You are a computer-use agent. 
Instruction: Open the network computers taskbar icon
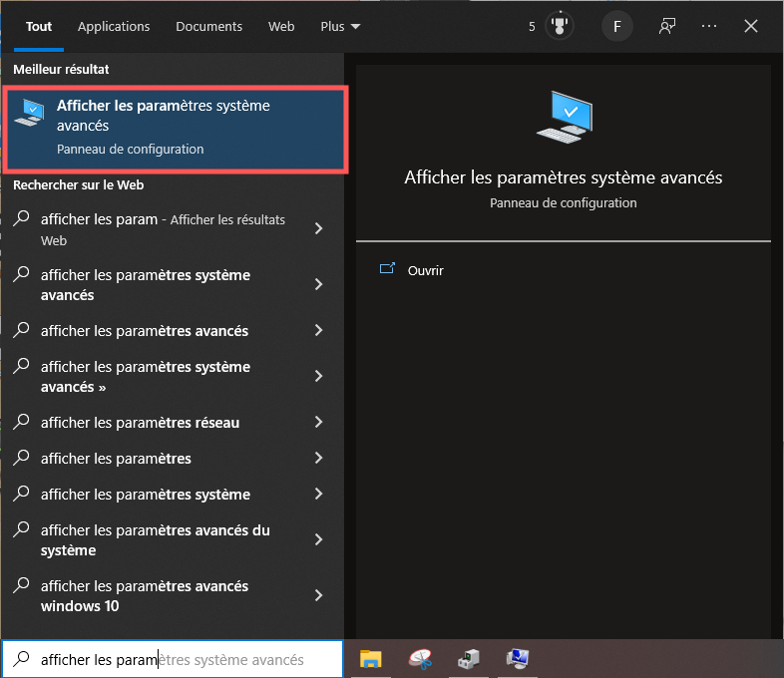[x=469, y=659]
